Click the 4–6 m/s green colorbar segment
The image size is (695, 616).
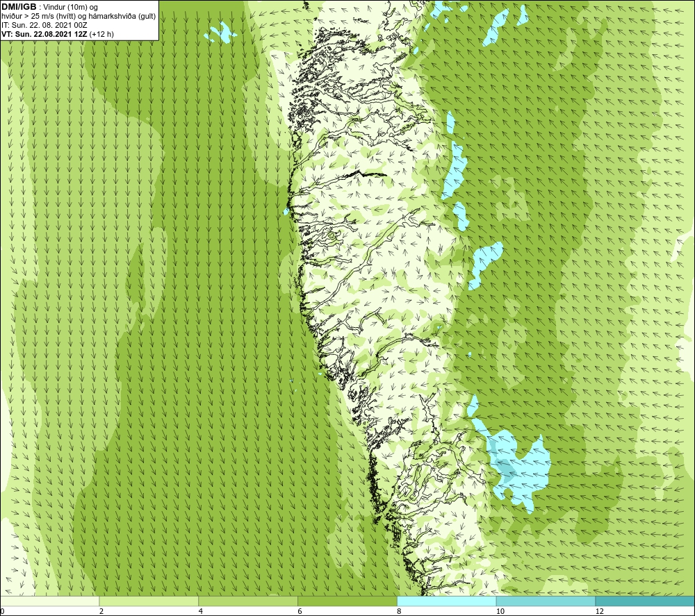click(248, 601)
